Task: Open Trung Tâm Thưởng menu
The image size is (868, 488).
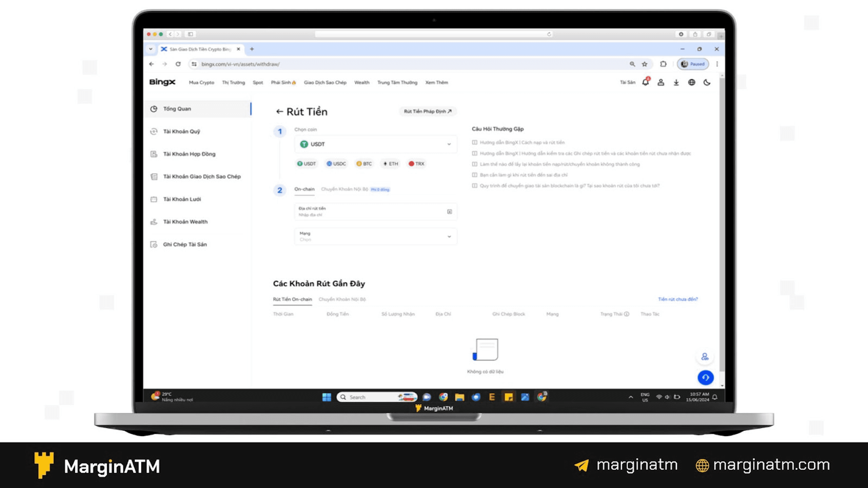Action: click(397, 82)
